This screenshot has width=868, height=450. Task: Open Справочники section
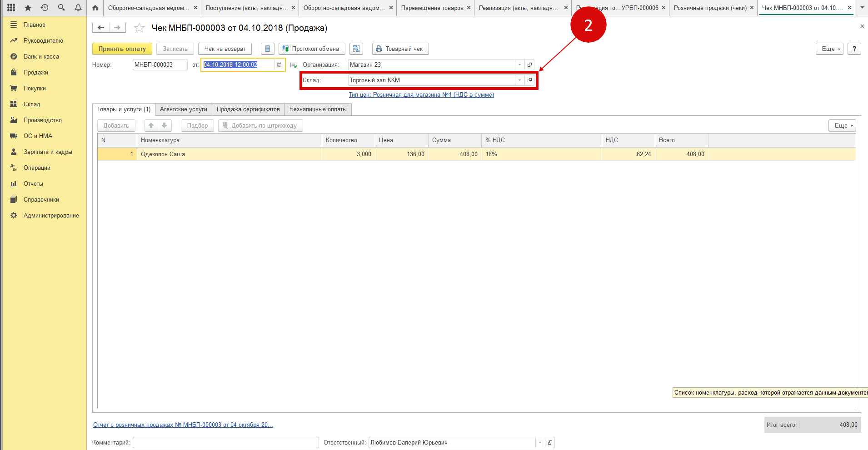tap(41, 200)
